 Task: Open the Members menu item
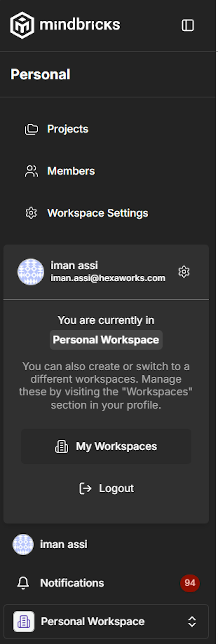coord(71,171)
